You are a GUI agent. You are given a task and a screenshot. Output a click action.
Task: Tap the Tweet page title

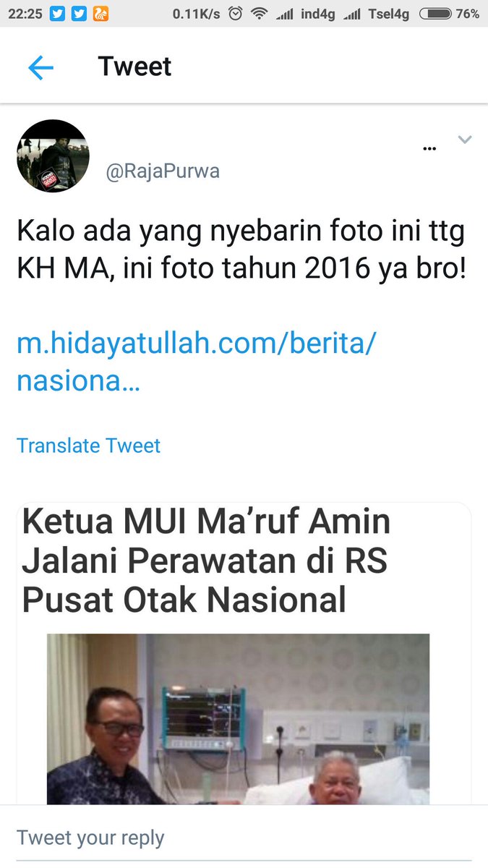pos(135,67)
